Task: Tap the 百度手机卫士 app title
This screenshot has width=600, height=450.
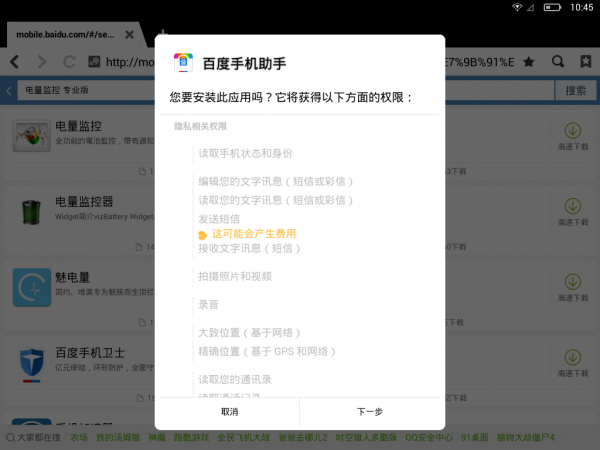Action: [90, 353]
